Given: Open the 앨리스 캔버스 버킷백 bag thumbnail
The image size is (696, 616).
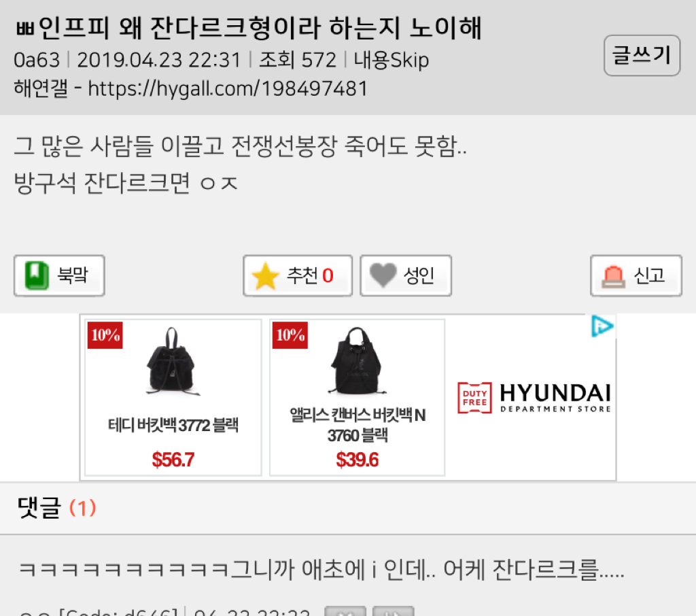Looking at the screenshot, I should coord(358,360).
